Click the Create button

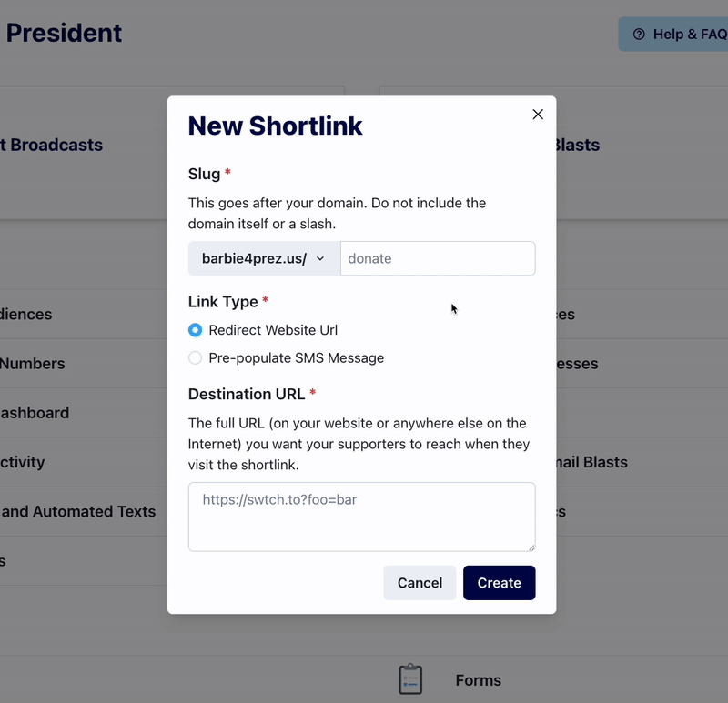tap(499, 582)
